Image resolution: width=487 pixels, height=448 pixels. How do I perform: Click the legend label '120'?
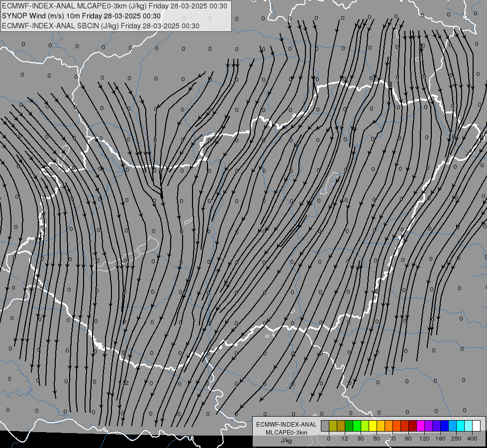click(x=424, y=439)
